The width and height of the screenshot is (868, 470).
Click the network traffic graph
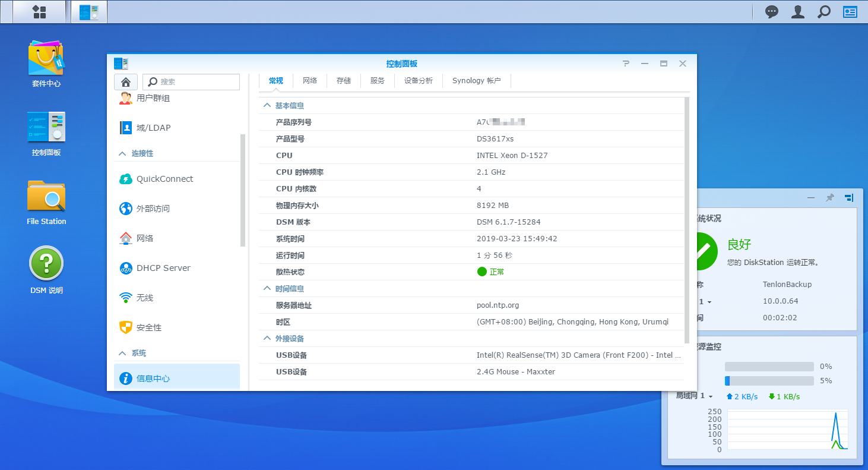(788, 430)
